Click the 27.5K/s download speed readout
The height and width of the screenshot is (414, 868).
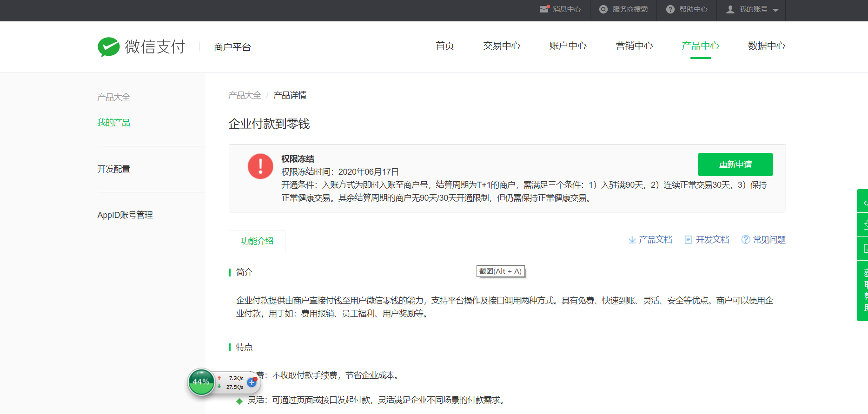click(235, 387)
